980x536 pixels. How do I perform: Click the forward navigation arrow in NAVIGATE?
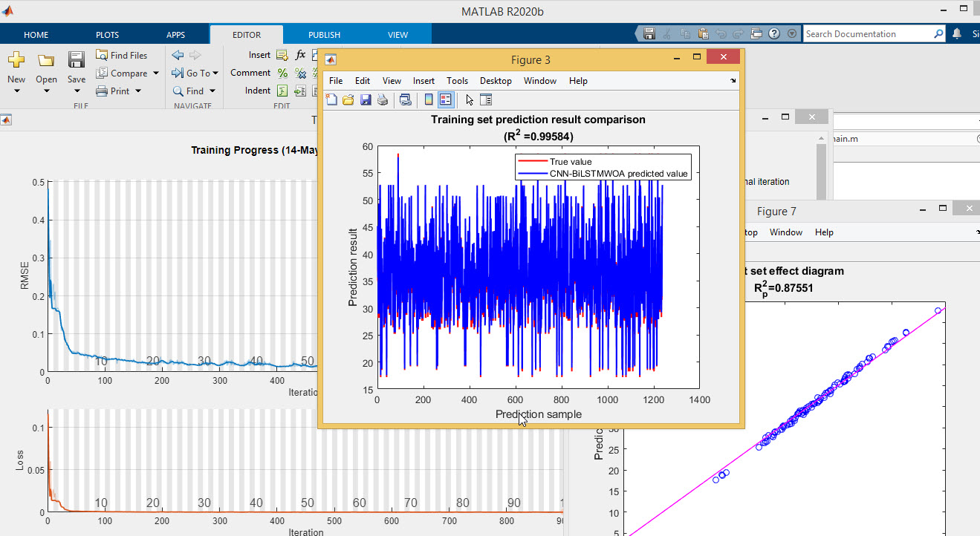[x=195, y=55]
